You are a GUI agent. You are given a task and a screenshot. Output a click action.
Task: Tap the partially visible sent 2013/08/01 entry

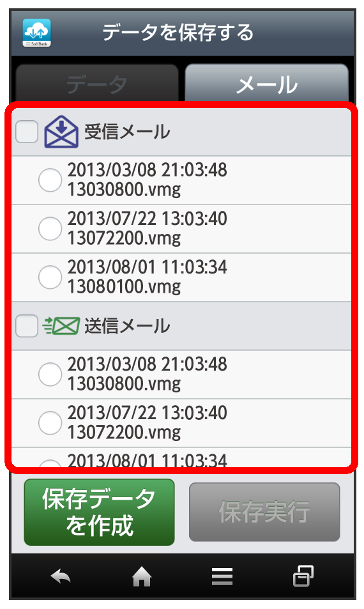tap(181, 458)
